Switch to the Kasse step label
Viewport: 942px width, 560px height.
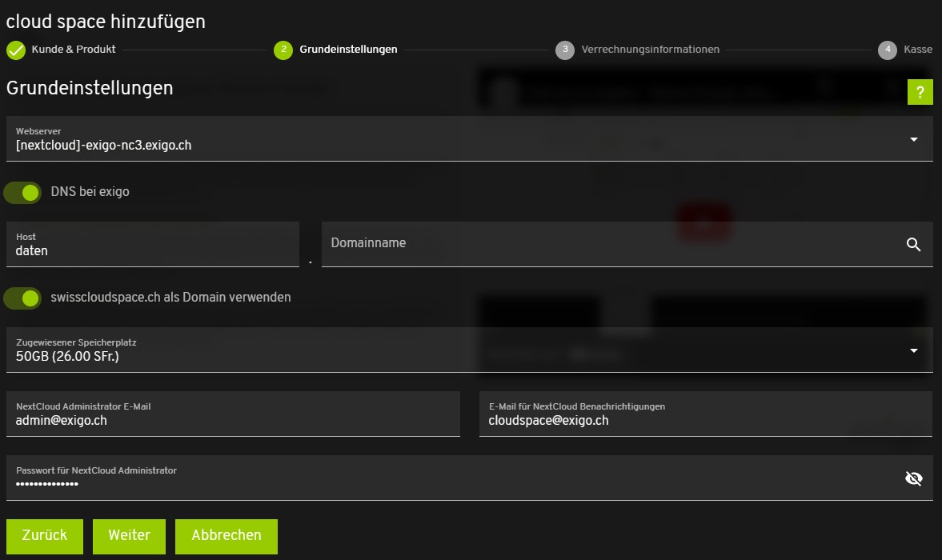click(x=917, y=50)
